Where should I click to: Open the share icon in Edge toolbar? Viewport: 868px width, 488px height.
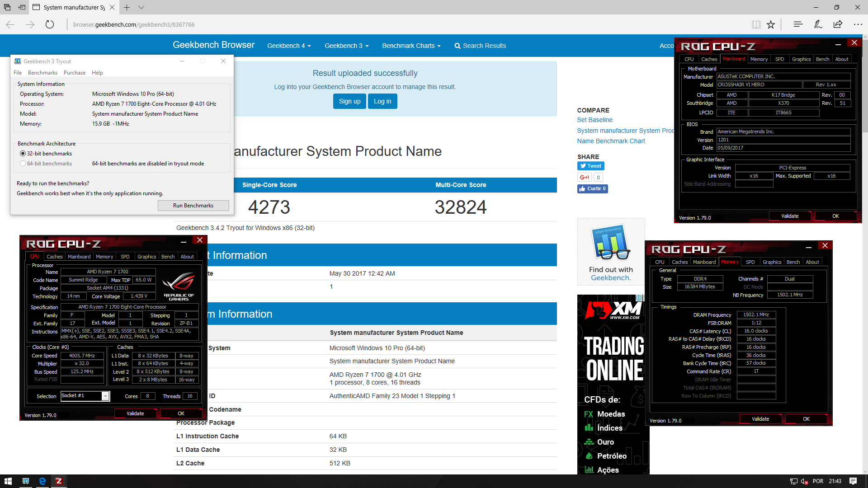pos(838,24)
